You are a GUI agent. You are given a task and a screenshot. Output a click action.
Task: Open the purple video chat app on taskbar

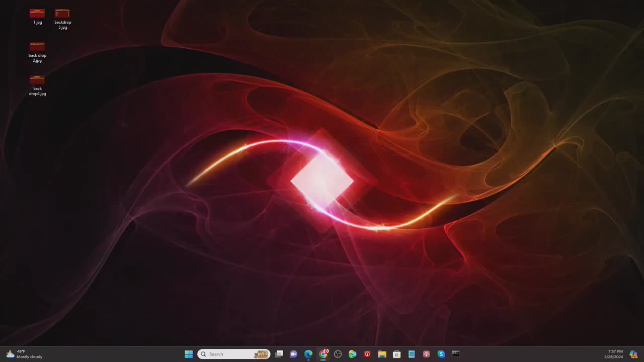pos(294,354)
